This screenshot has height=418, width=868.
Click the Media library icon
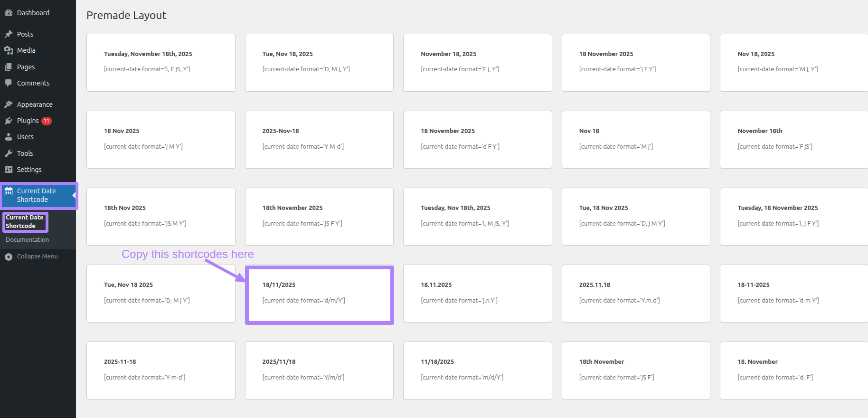point(9,50)
